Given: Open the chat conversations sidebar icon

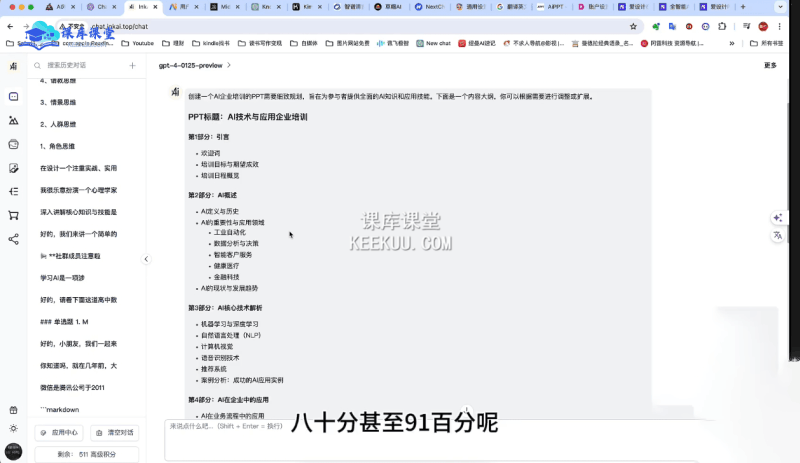Looking at the screenshot, I should [x=14, y=96].
